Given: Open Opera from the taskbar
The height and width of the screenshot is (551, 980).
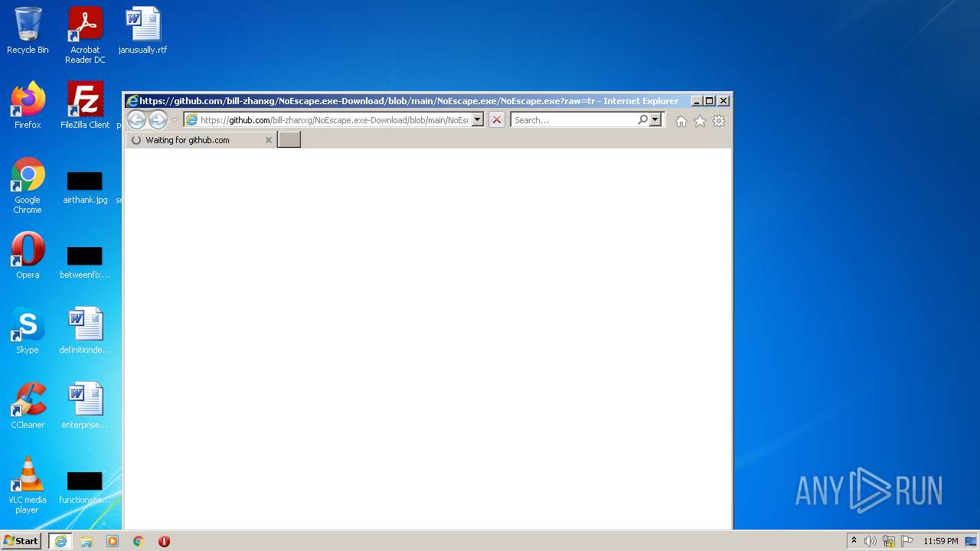Looking at the screenshot, I should click(164, 541).
